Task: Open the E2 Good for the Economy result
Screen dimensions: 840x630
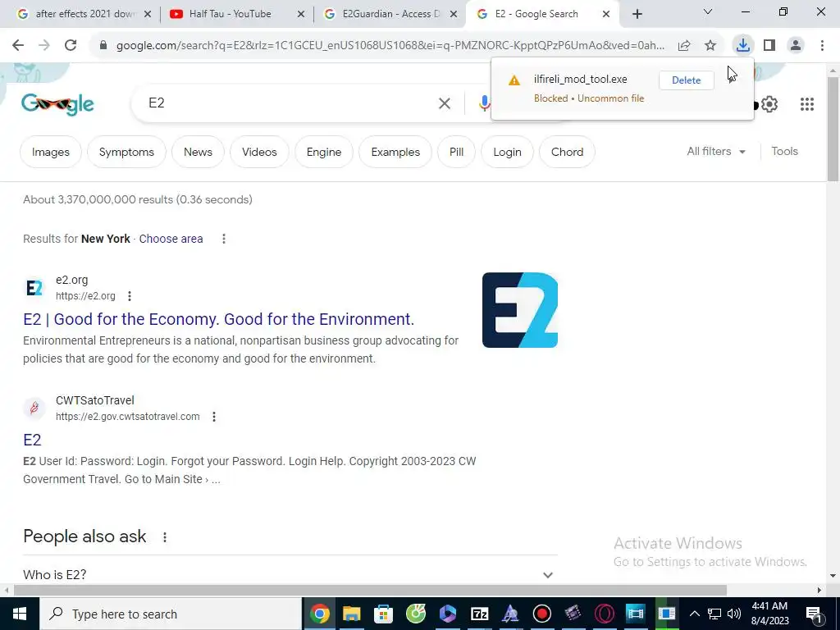Action: click(x=218, y=319)
